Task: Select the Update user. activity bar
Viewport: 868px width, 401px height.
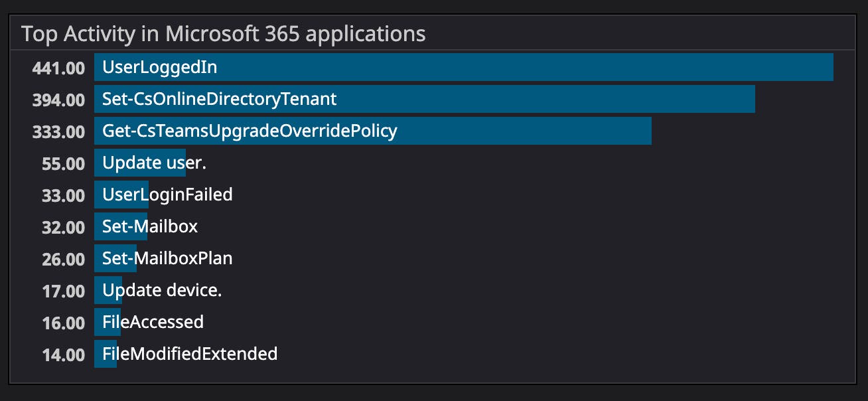Action: coord(139,163)
